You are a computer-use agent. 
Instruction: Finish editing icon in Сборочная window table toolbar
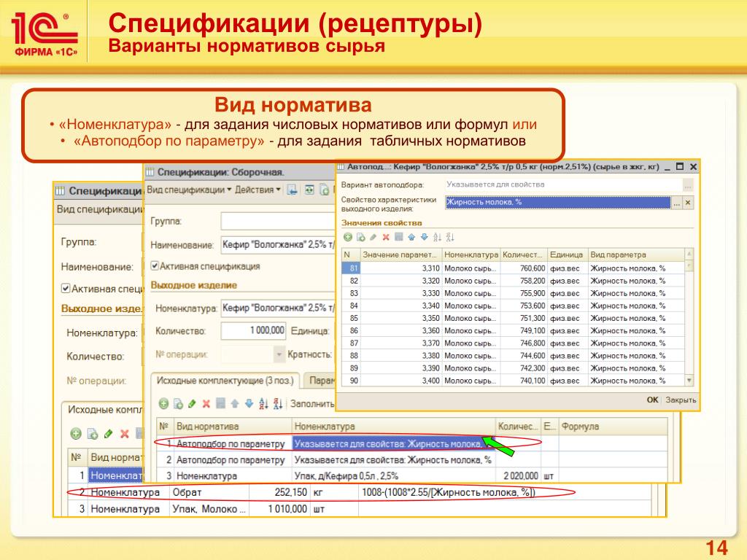pos(220,403)
